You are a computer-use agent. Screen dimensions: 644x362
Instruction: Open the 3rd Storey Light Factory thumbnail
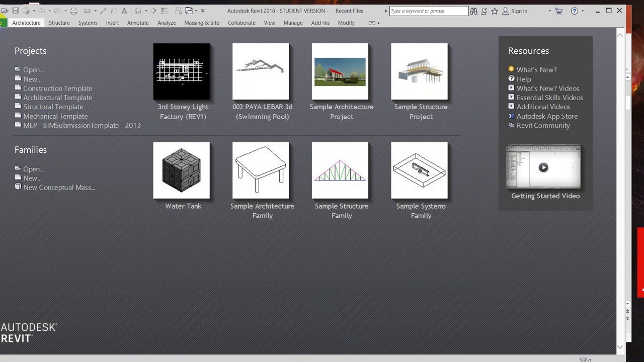182,71
